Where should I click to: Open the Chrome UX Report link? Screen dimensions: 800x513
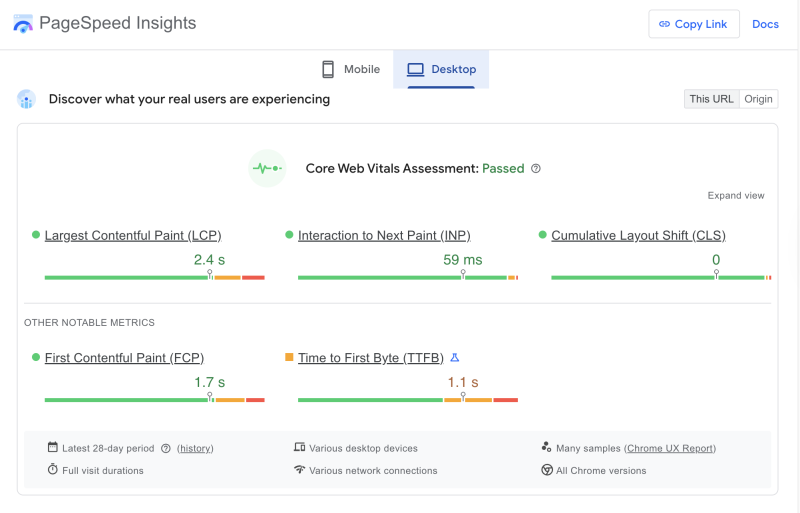[x=670, y=449]
